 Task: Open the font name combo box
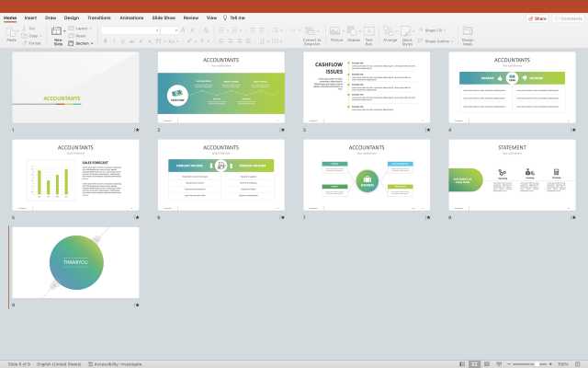129,30
